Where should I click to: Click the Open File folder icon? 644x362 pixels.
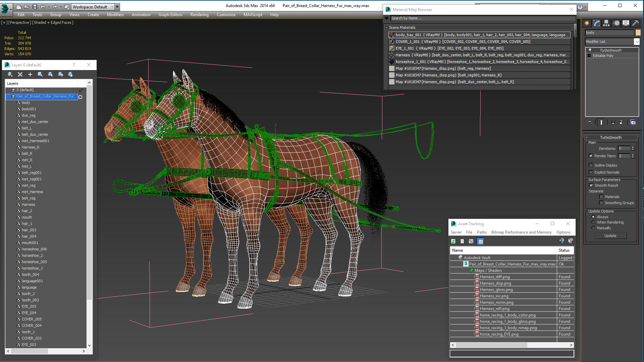tap(26, 7)
